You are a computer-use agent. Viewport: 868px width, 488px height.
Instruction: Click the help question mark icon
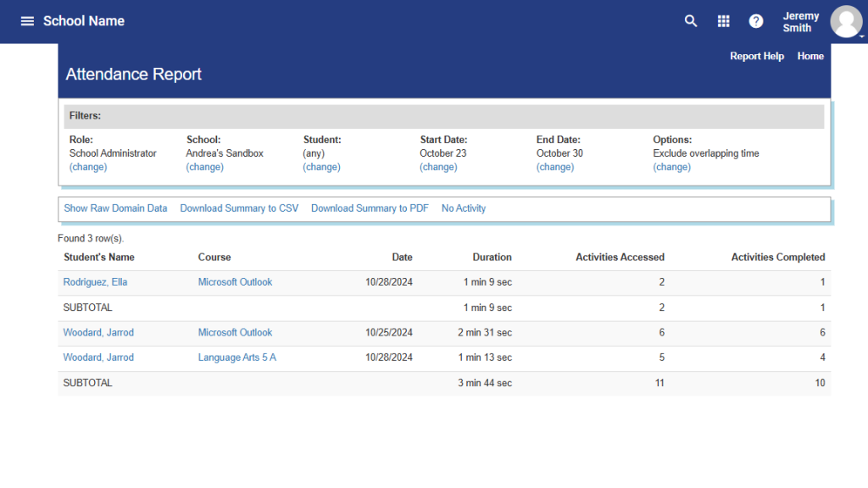(x=756, y=21)
